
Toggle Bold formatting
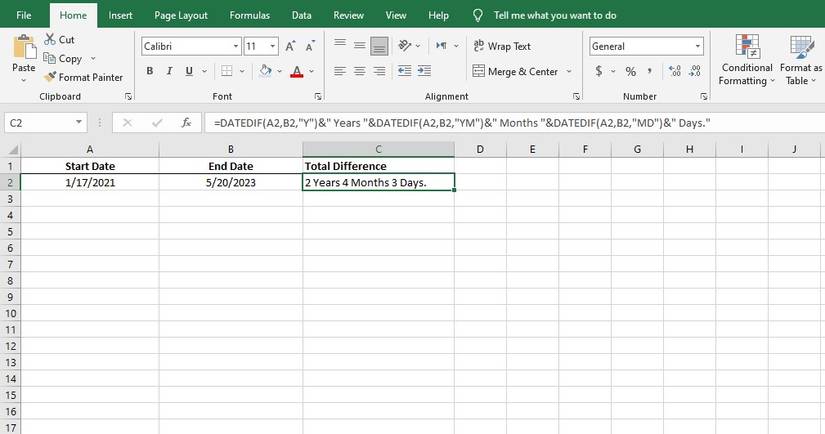tap(150, 71)
